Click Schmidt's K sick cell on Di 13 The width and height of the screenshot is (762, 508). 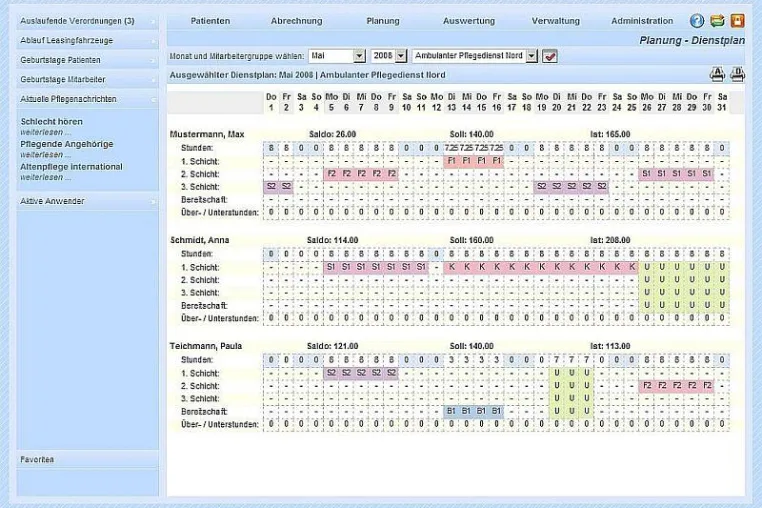click(451, 267)
